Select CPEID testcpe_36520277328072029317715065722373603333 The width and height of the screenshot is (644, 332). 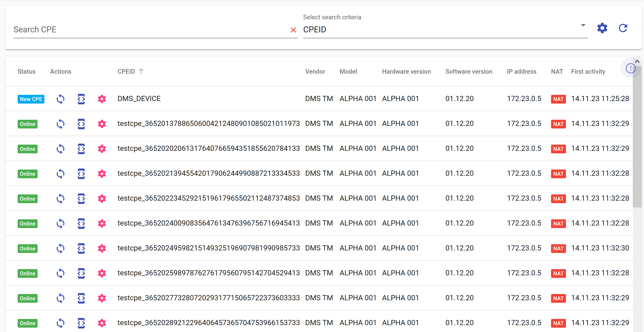(209, 298)
